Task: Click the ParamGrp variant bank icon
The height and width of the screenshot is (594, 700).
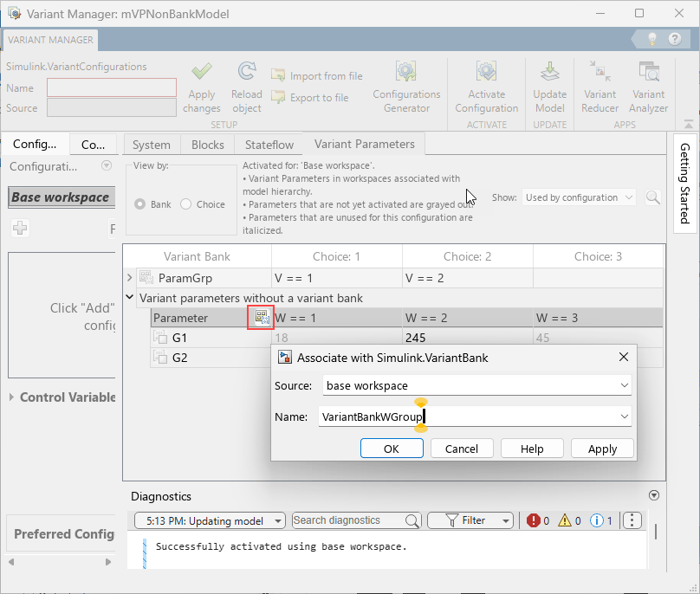Action: pyautogui.click(x=146, y=278)
